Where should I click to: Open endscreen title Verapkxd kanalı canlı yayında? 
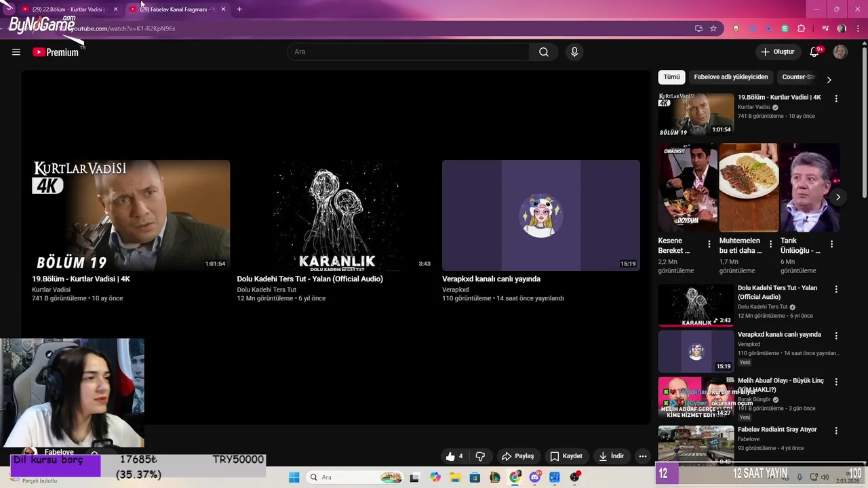(491, 279)
